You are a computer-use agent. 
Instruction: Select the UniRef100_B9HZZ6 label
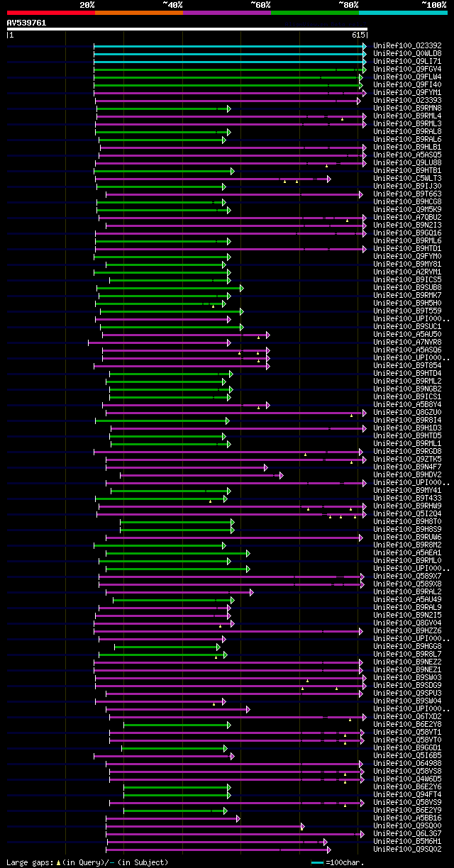click(407, 630)
